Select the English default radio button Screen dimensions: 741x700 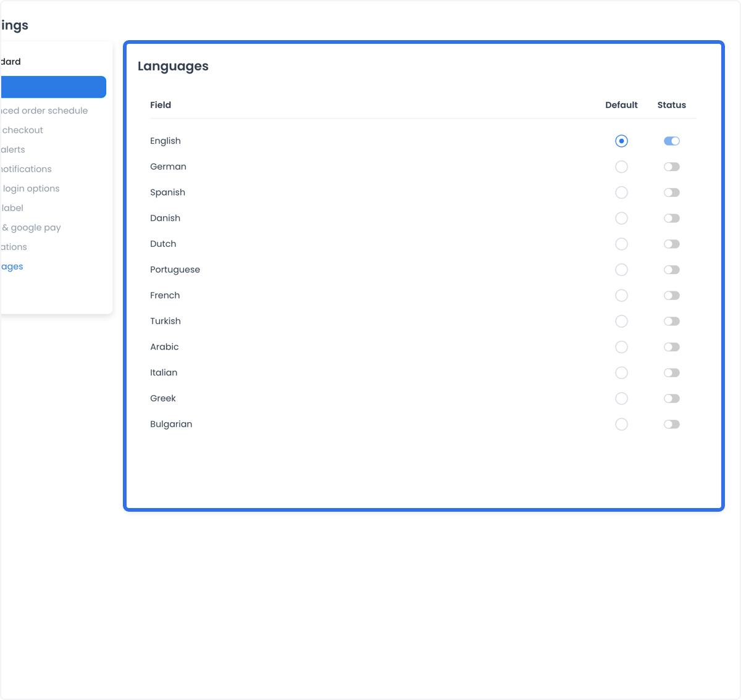click(621, 141)
